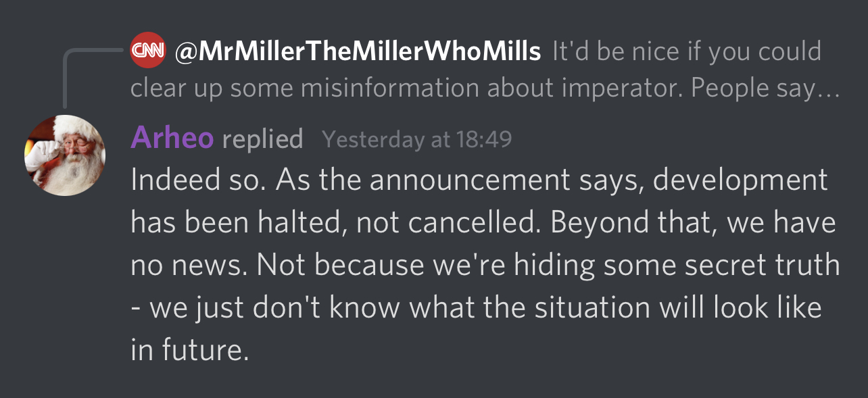Click line "we just don't know what"
The width and height of the screenshot is (868, 398).
coord(476,309)
